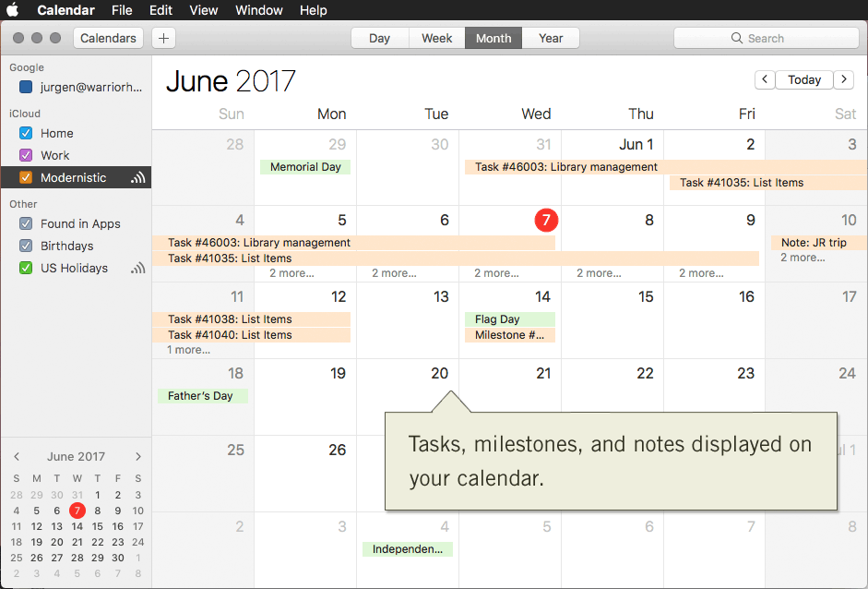
Task: Expand '2 more...' events on Thursday June 8
Action: click(x=599, y=273)
